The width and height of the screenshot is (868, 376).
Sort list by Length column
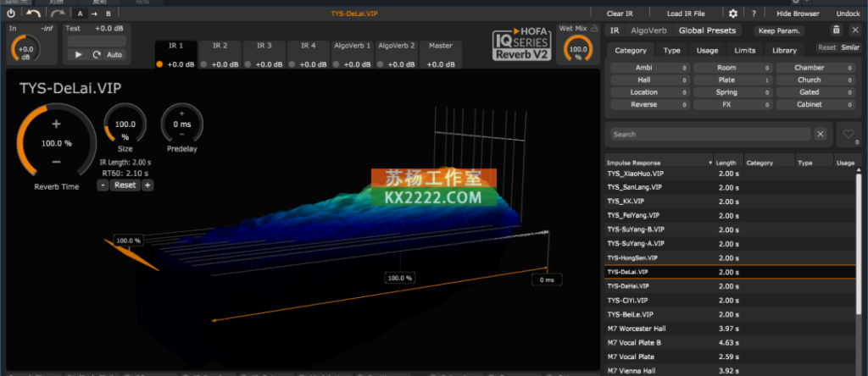(x=728, y=163)
